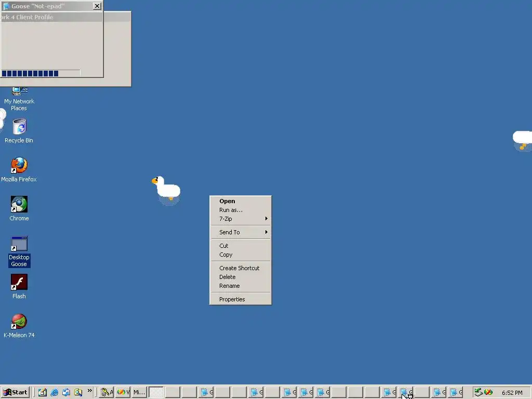Viewport: 532px width, 399px height.
Task: Click the taskbar button with keys icon
Action: click(x=106, y=392)
